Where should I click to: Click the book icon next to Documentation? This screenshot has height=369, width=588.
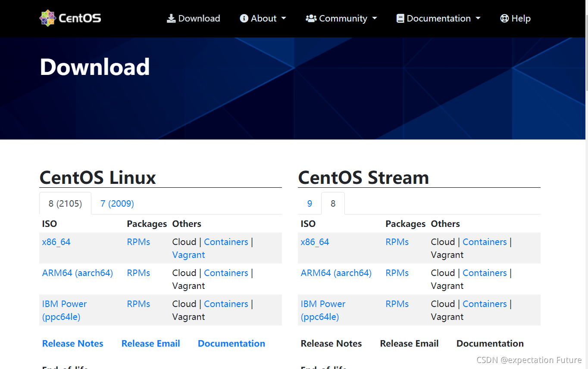(x=400, y=18)
